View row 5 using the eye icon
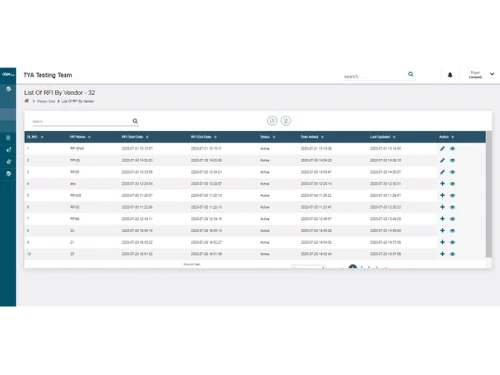Image resolution: width=500 pixels, height=375 pixels. coord(452,195)
